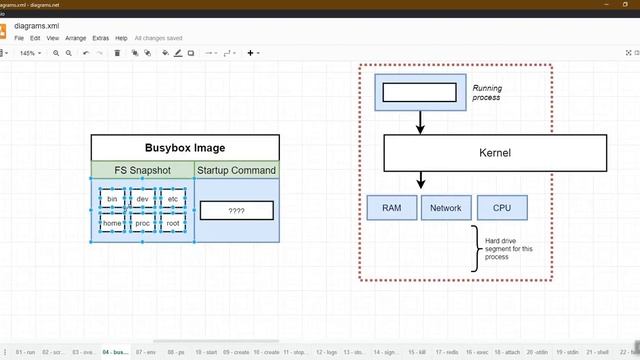Open the connection arrow style dropdown
Image resolution: width=640 pixels, height=360 pixels.
[211, 53]
